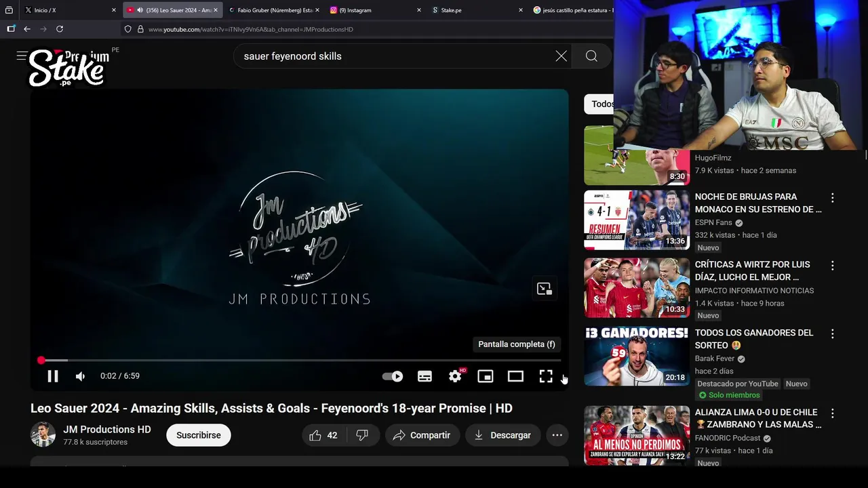The image size is (868, 488).
Task: Click the browser forward arrow
Action: [x=43, y=29]
